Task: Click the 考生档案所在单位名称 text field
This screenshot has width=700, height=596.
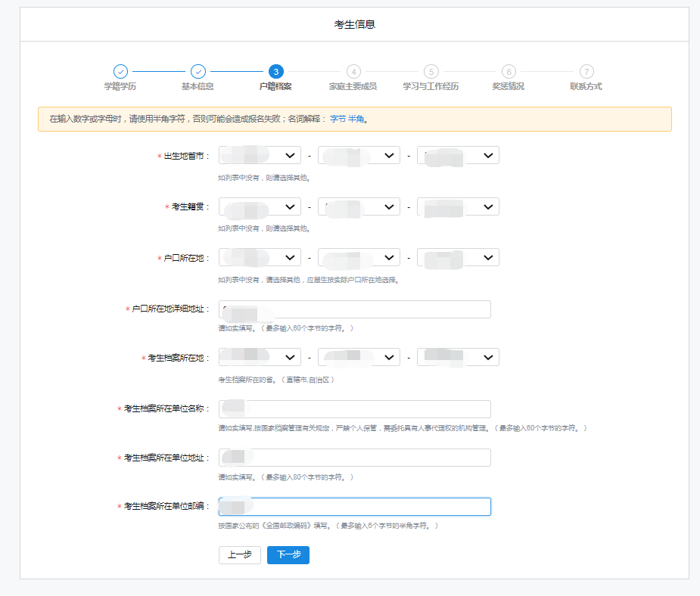Action: click(x=354, y=409)
